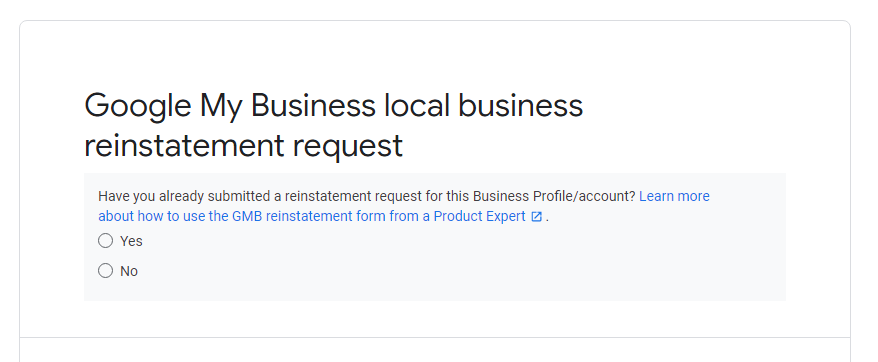The width and height of the screenshot is (878, 362).
Task: Click the 'Yes' option label text
Action: click(x=131, y=241)
